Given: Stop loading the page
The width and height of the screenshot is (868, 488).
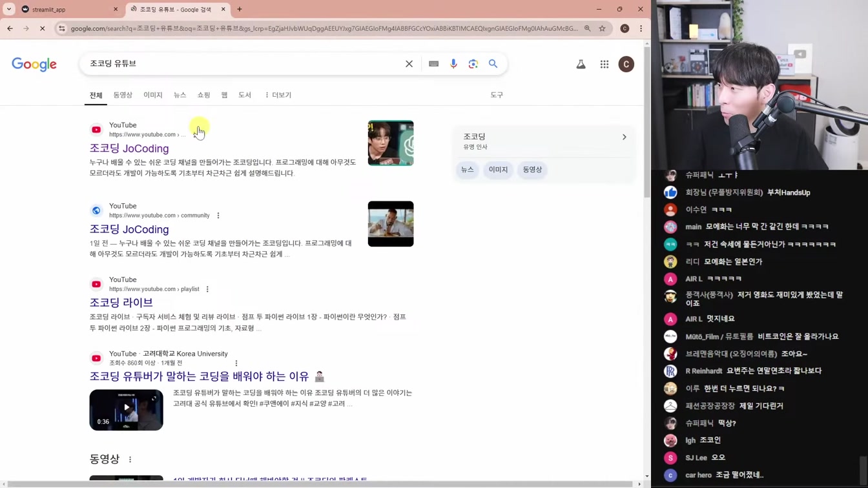Looking at the screenshot, I should 42,28.
